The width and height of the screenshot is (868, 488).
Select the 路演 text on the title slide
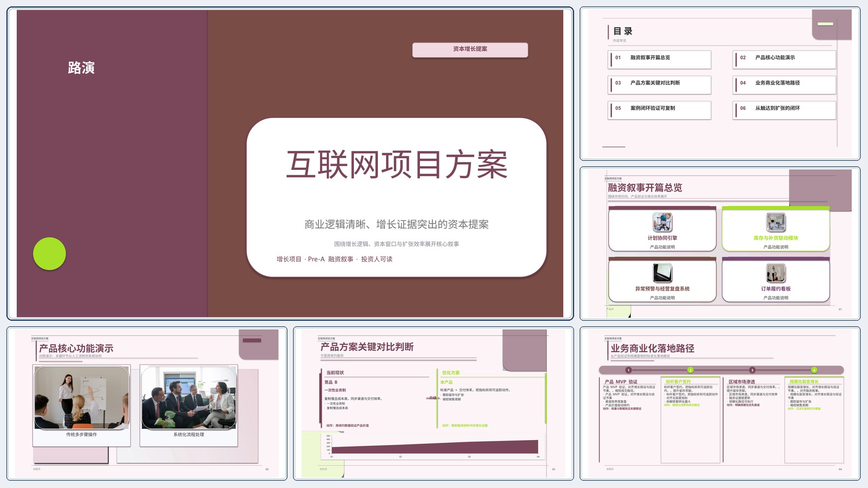[x=81, y=68]
